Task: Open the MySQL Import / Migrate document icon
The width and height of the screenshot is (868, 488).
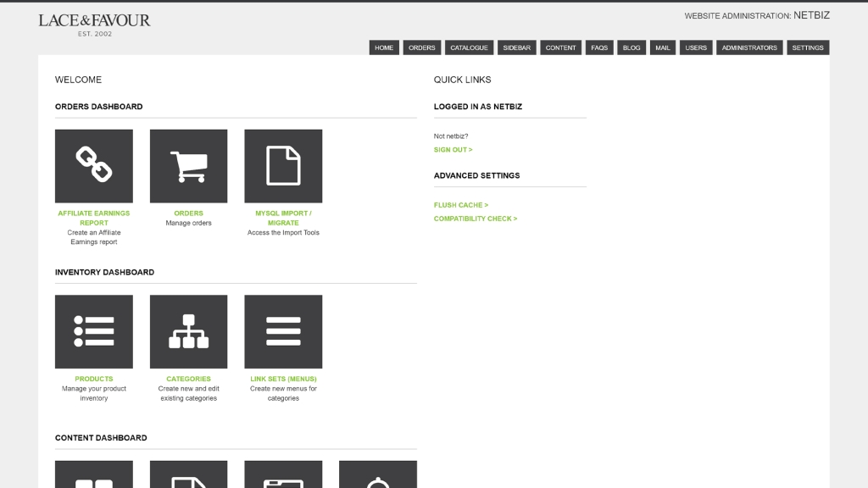Action: [x=283, y=166]
